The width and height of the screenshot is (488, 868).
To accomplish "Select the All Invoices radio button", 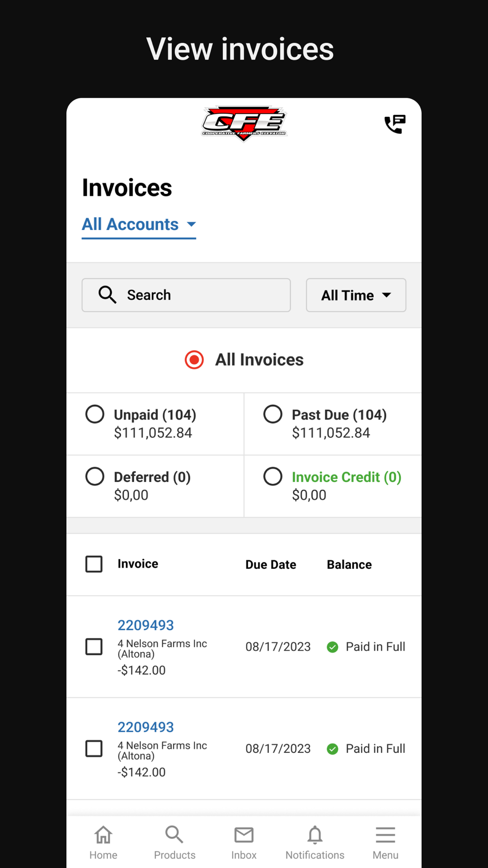I will [194, 360].
